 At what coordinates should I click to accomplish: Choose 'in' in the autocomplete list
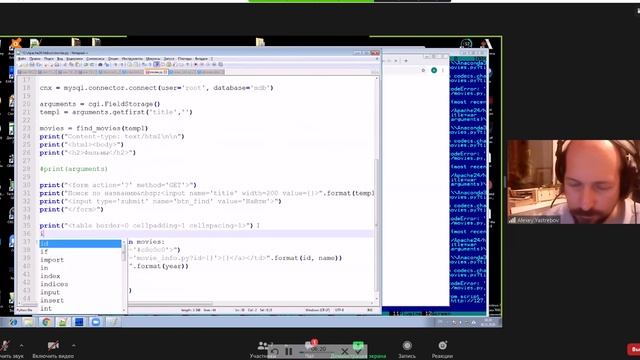[x=80, y=268]
